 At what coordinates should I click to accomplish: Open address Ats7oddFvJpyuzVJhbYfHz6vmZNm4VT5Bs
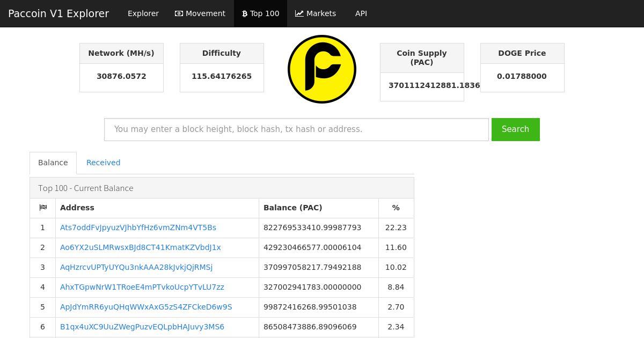[138, 227]
